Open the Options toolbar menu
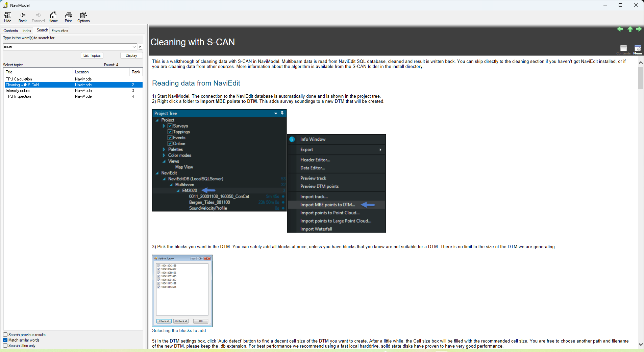644x352 pixels. pos(83,17)
